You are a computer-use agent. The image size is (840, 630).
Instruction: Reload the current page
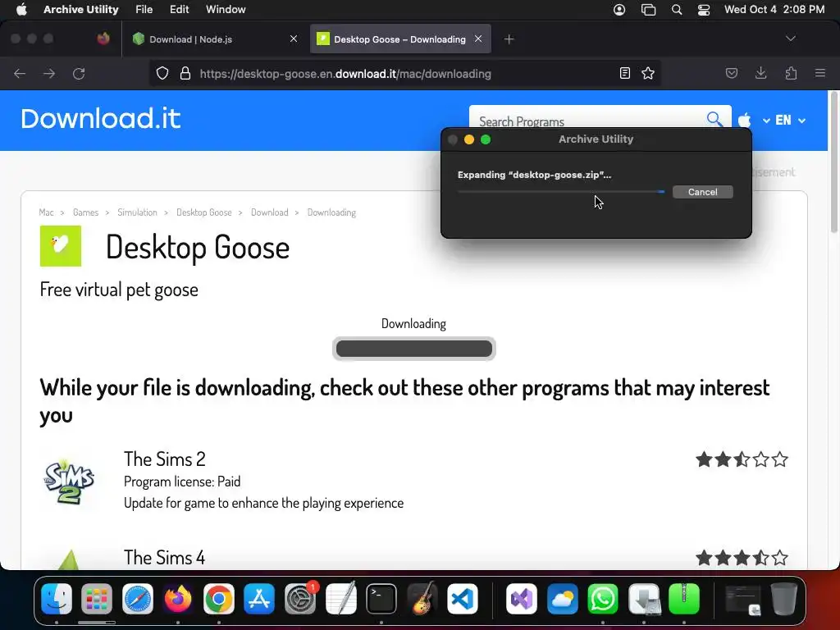(x=80, y=73)
